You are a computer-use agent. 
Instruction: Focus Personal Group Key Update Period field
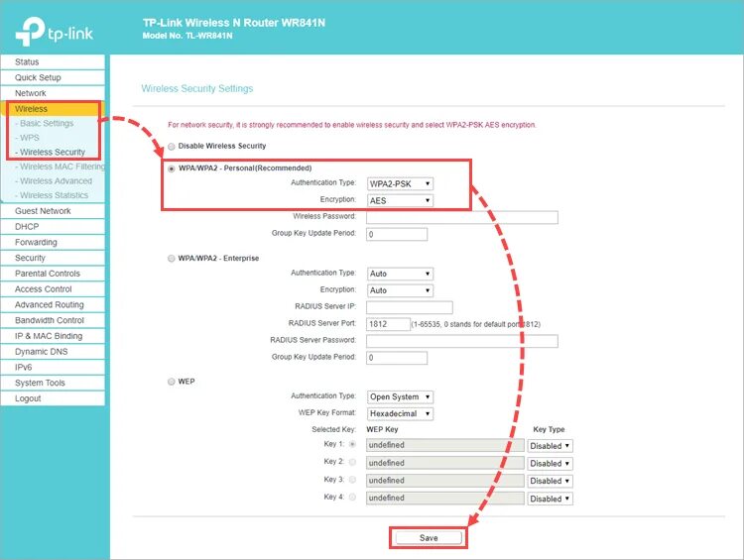(397, 235)
